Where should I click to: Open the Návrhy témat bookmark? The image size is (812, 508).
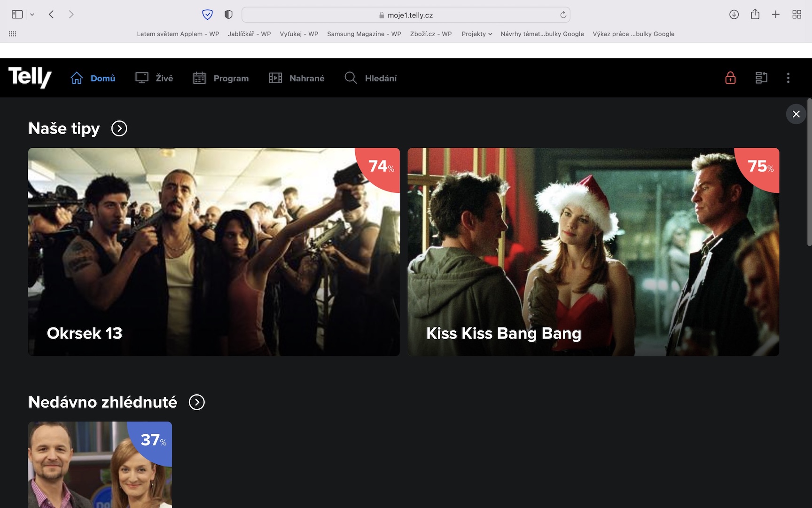(542, 34)
